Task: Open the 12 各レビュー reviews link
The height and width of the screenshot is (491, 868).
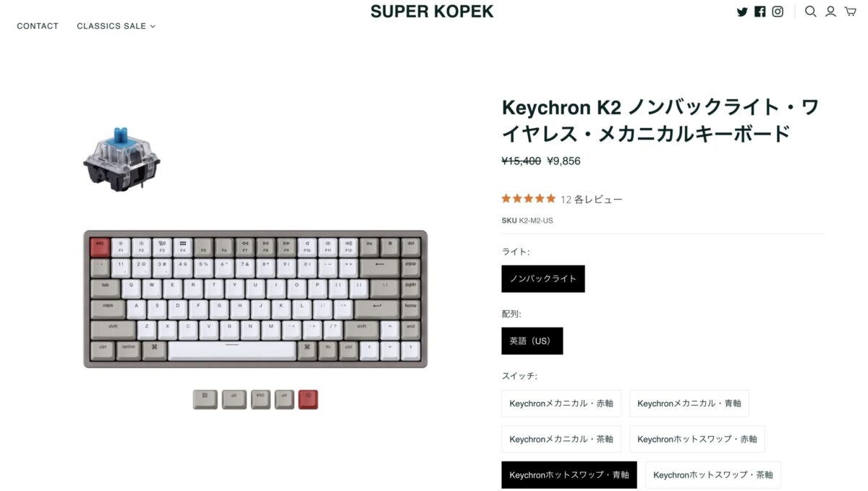Action: click(591, 200)
